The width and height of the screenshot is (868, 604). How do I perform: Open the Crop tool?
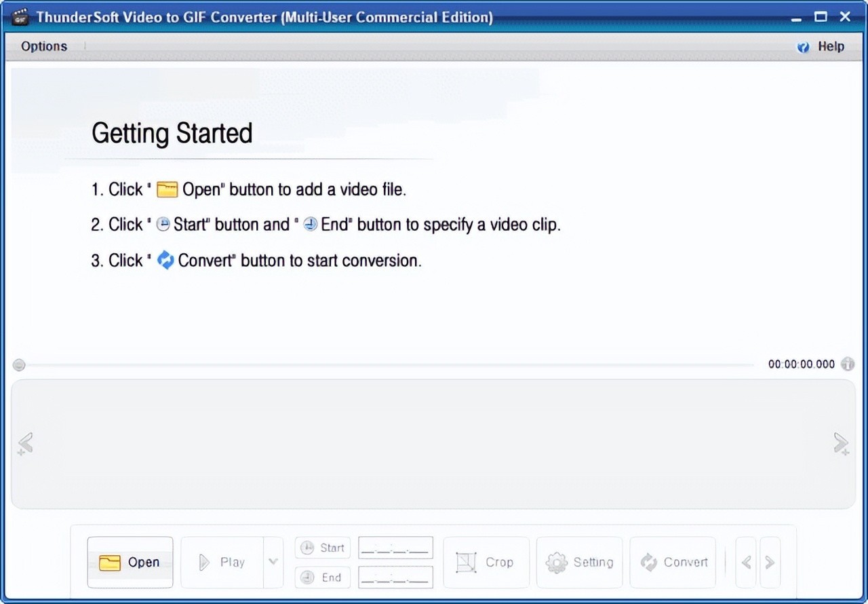[486, 562]
